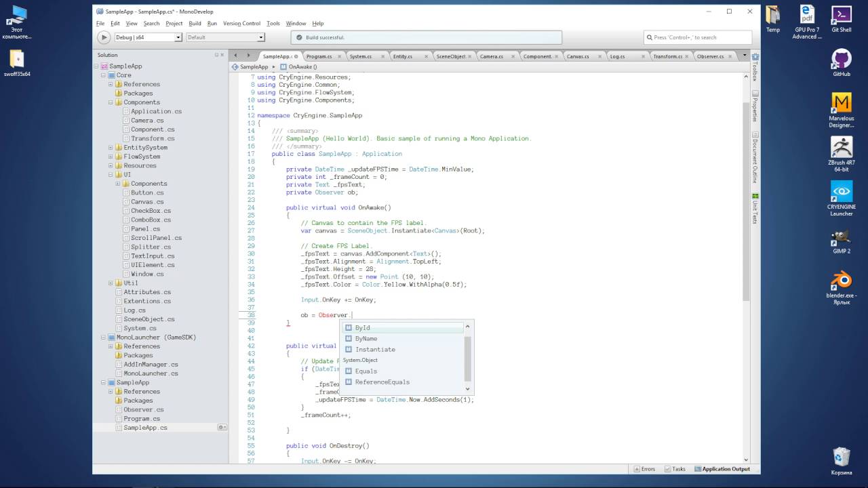Open the Errors pad in the status bar
This screenshot has width=868, height=488.
[x=644, y=469]
